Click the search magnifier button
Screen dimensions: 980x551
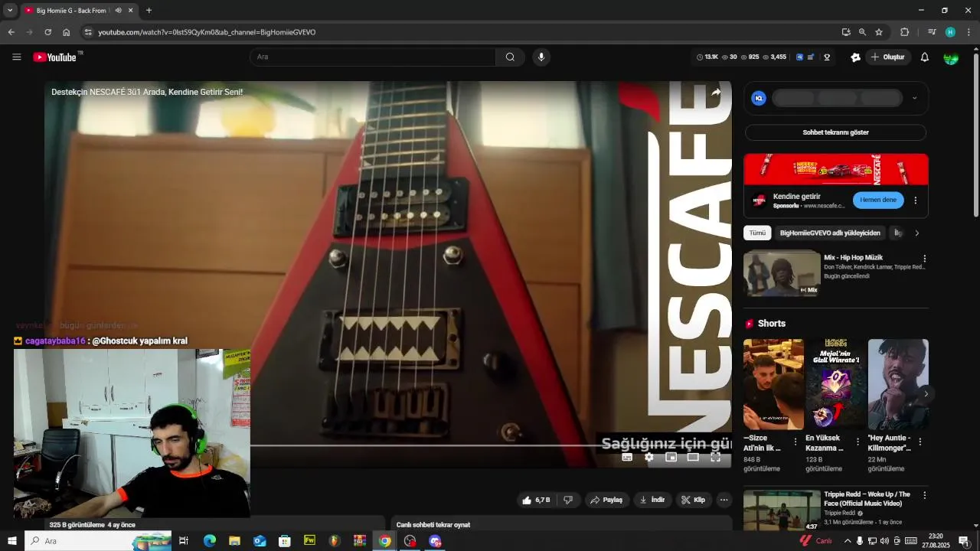point(510,57)
